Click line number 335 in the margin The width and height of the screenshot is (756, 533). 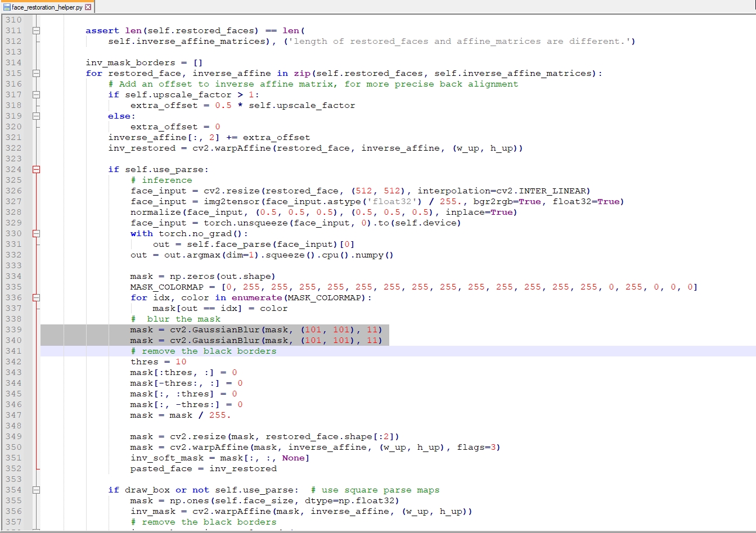coord(13,287)
